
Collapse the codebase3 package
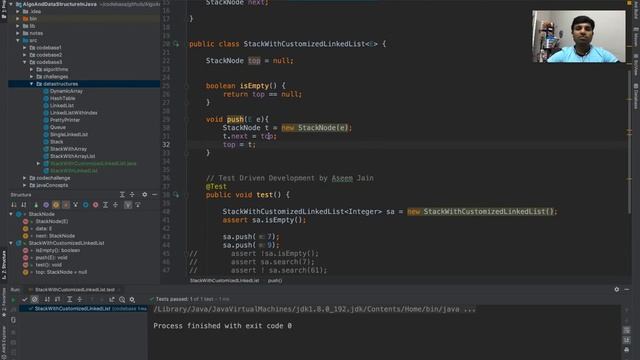point(24,62)
